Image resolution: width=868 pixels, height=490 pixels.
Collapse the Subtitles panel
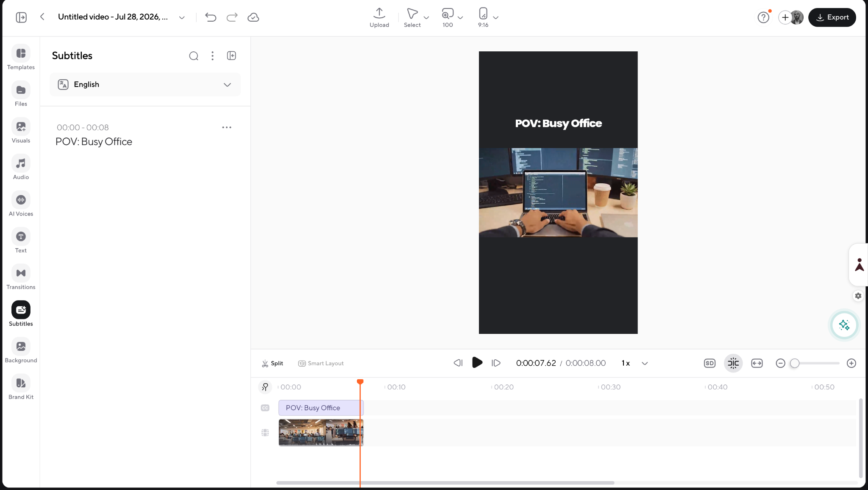pos(231,56)
